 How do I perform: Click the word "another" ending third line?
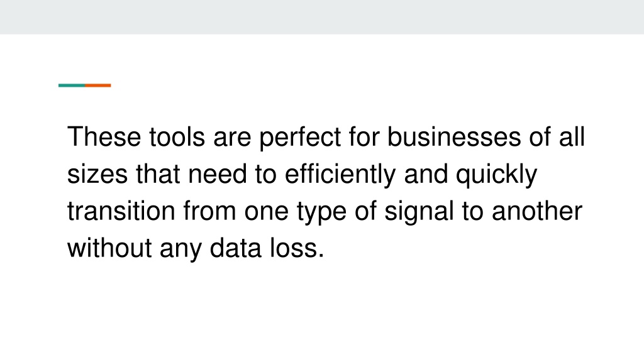point(537,211)
